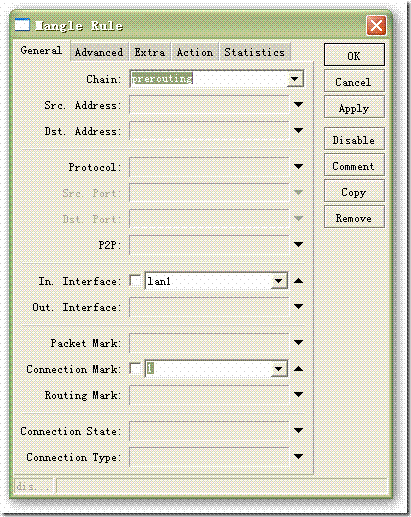Open the Connection Mark dropdown list
Screen dimensions: 411x517
pos(278,369)
